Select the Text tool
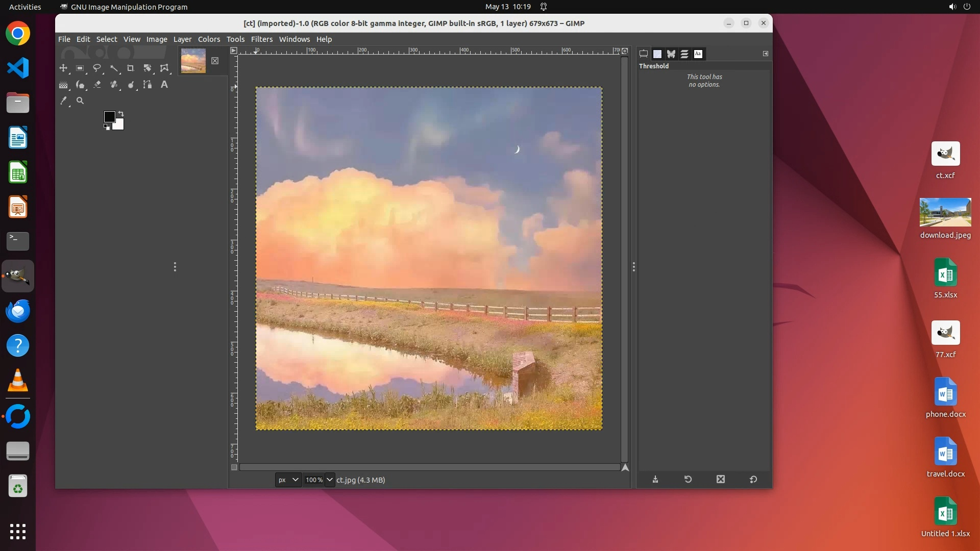This screenshot has width=980, height=551. pos(164,85)
